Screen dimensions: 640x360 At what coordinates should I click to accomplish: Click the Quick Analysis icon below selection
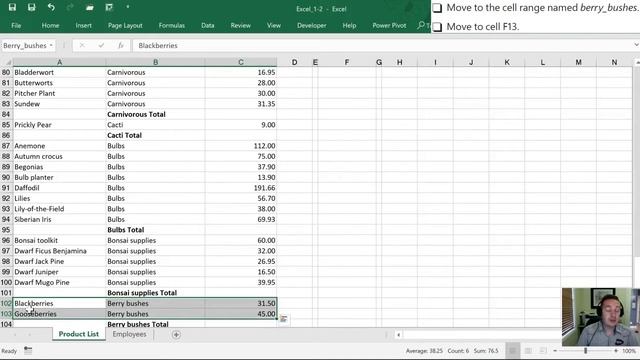click(x=284, y=319)
